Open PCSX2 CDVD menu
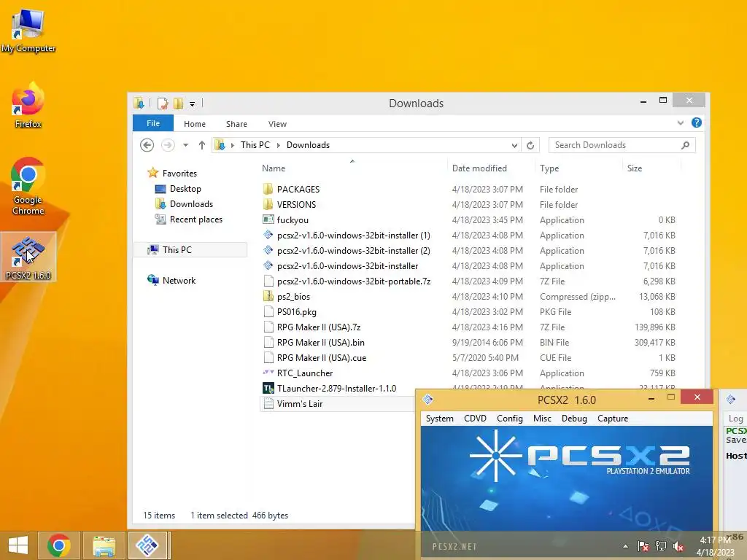This screenshot has height=560, width=747. (475, 419)
